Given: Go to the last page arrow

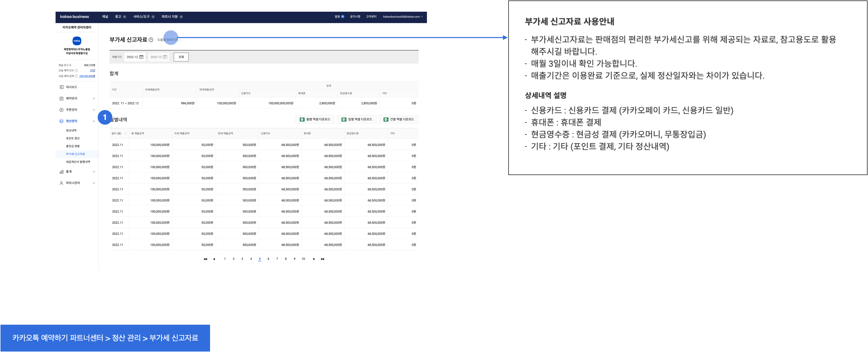Looking at the screenshot, I should pyautogui.click(x=322, y=259).
